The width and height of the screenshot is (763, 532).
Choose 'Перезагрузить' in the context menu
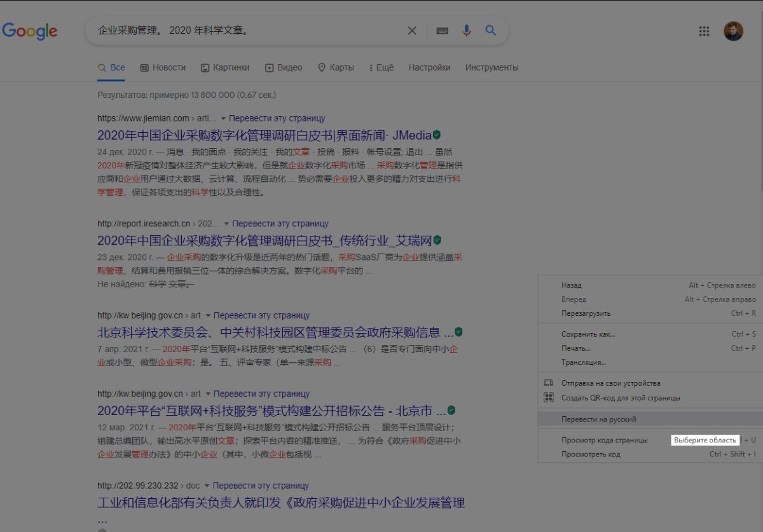650,313
